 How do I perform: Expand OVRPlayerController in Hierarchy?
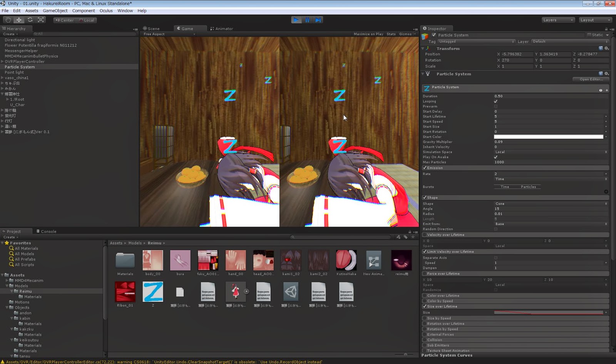pyautogui.click(x=2, y=62)
